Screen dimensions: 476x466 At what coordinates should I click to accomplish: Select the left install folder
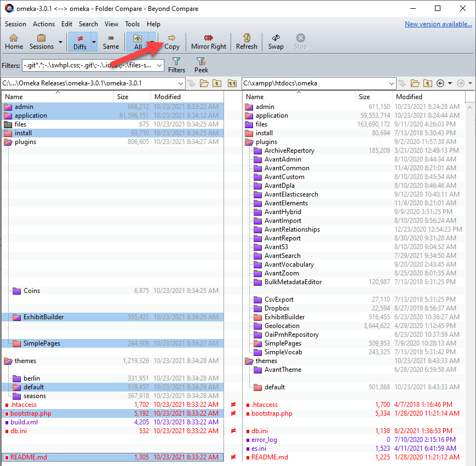point(113,133)
